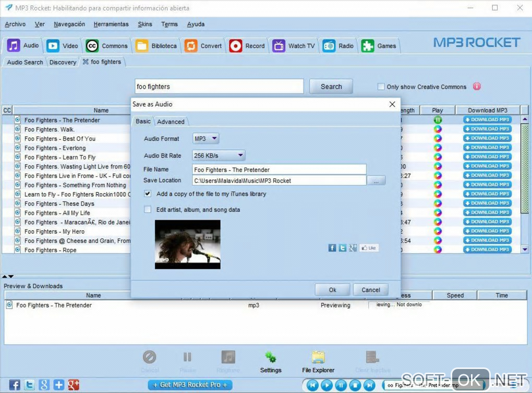Screen dimensions: 532x393
Task: Click the video thumbnail in dialog
Action: point(188,244)
